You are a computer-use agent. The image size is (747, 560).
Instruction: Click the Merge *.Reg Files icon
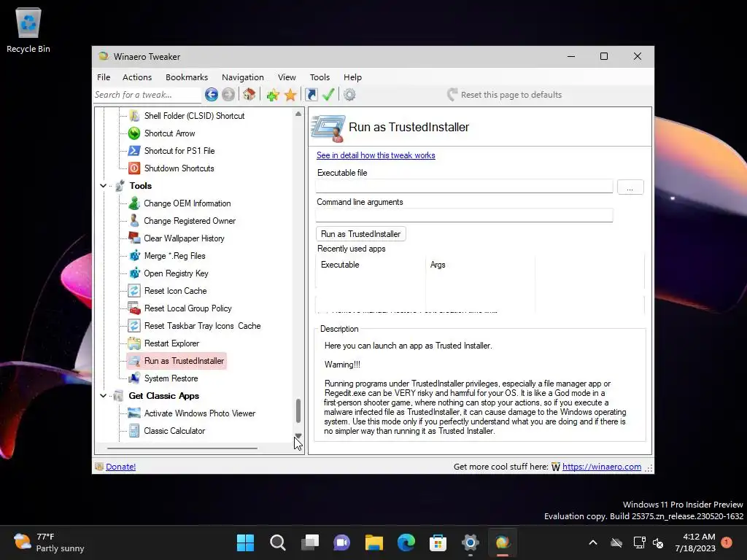134,256
